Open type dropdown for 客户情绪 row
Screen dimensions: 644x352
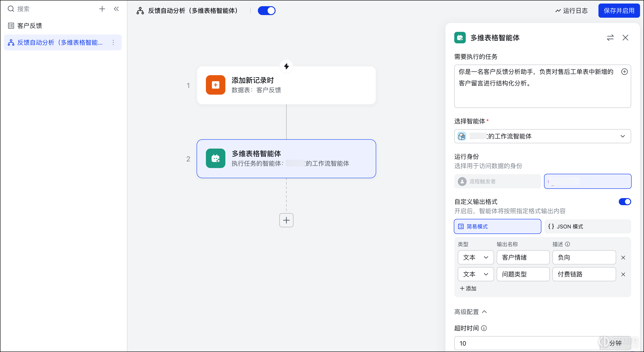pyautogui.click(x=475, y=258)
